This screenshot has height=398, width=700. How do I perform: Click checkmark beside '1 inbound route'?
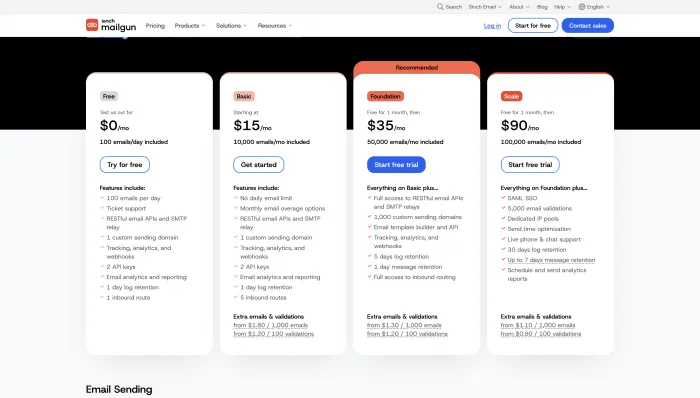point(102,297)
